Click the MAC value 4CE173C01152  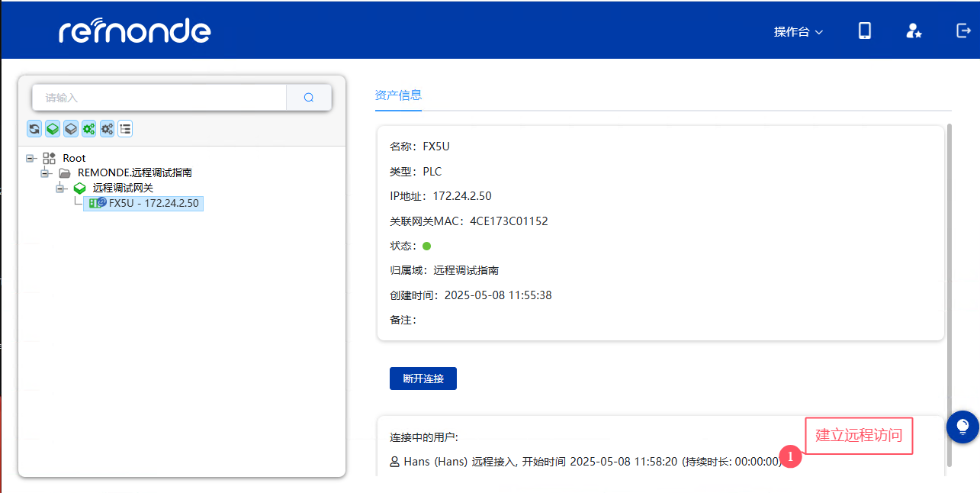pos(509,221)
